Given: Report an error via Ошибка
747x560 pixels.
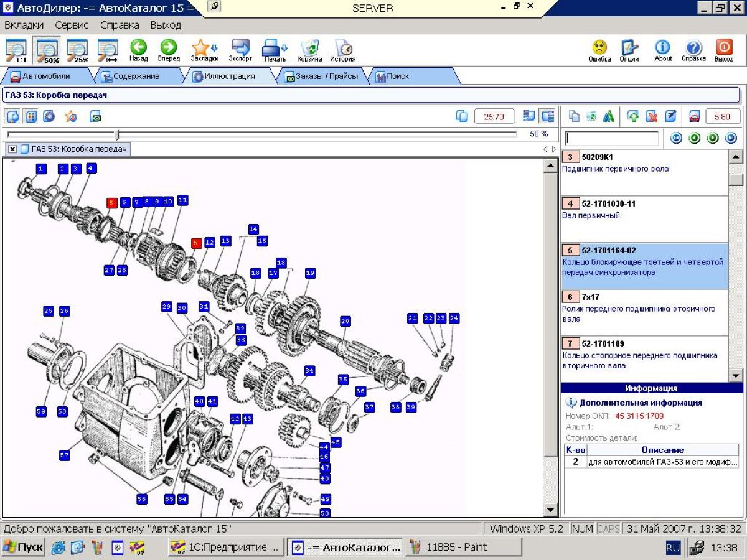Looking at the screenshot, I should (599, 50).
